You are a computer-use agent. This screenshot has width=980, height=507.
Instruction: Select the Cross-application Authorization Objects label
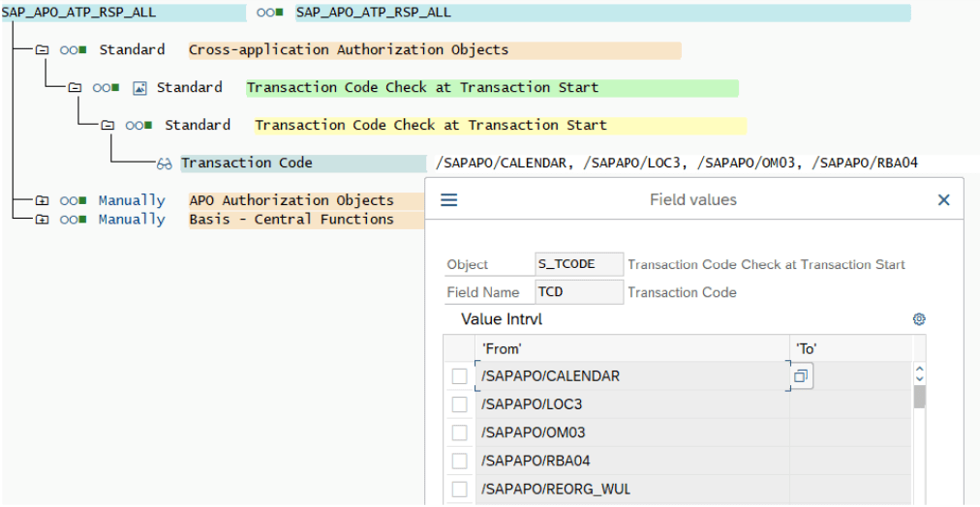(435, 50)
